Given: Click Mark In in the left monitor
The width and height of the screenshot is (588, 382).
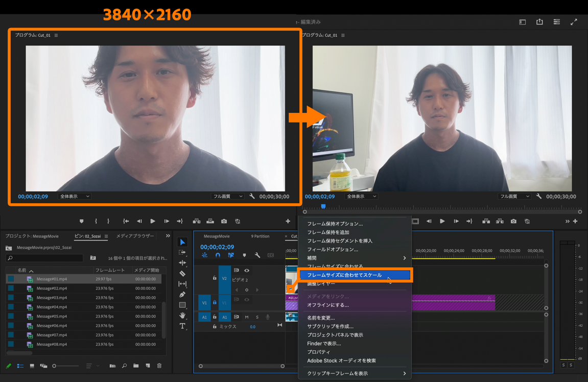Looking at the screenshot, I should coord(96,222).
